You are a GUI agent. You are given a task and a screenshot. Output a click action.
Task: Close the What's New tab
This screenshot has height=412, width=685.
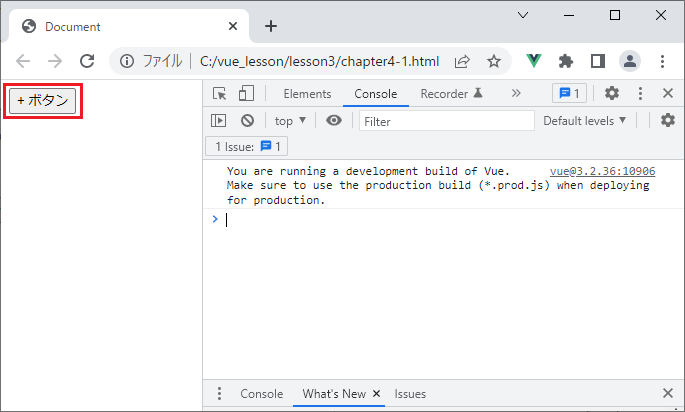tap(376, 394)
